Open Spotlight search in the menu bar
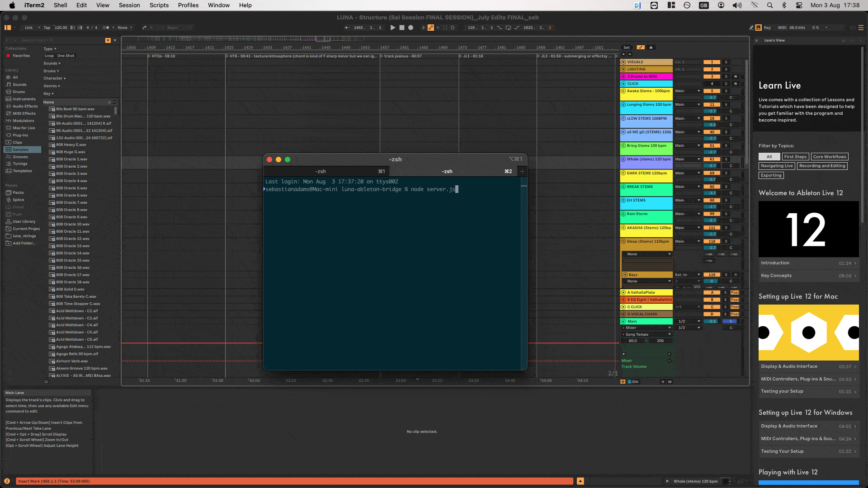This screenshot has height=488, width=868. point(770,5)
